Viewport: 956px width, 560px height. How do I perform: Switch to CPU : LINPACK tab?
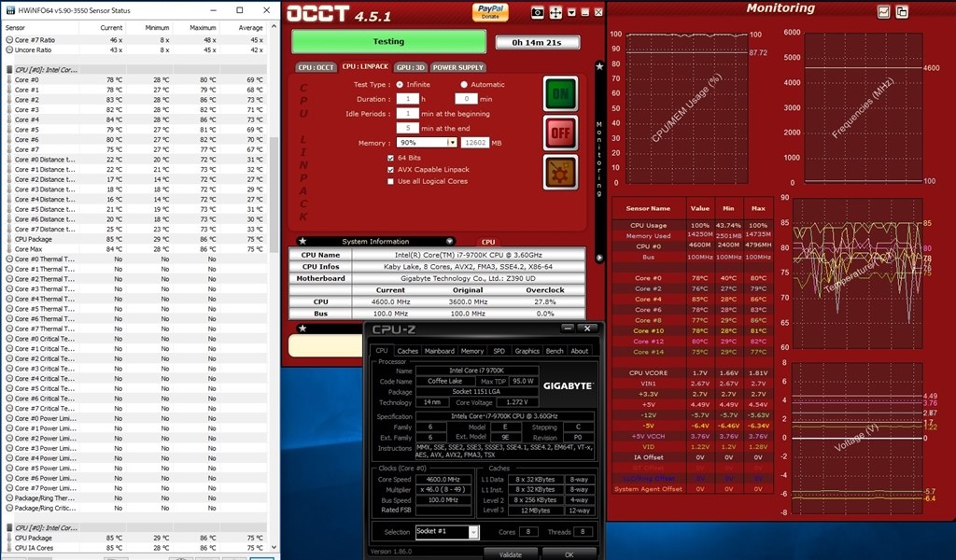(x=365, y=66)
